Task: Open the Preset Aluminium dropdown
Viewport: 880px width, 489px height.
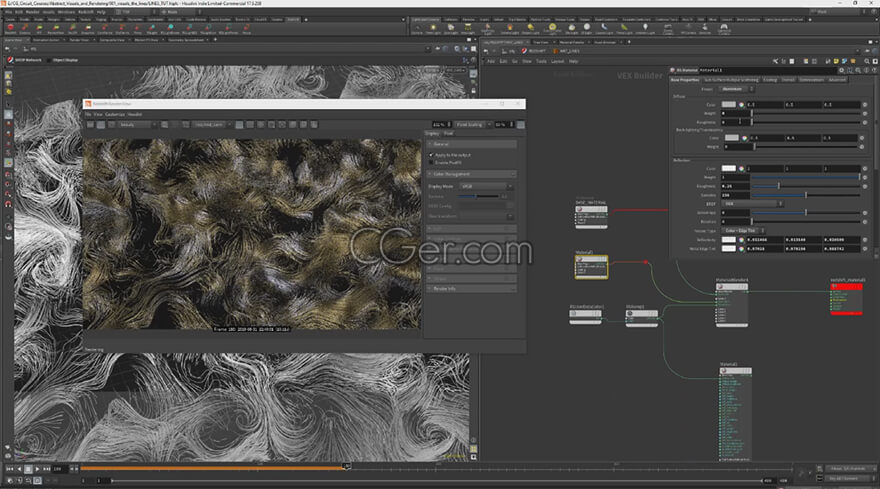Action: [x=736, y=89]
